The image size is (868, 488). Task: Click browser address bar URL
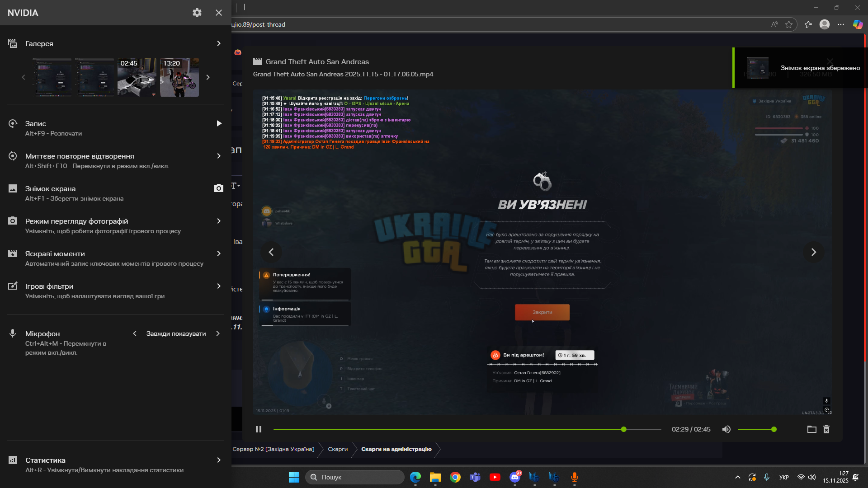[x=259, y=24]
